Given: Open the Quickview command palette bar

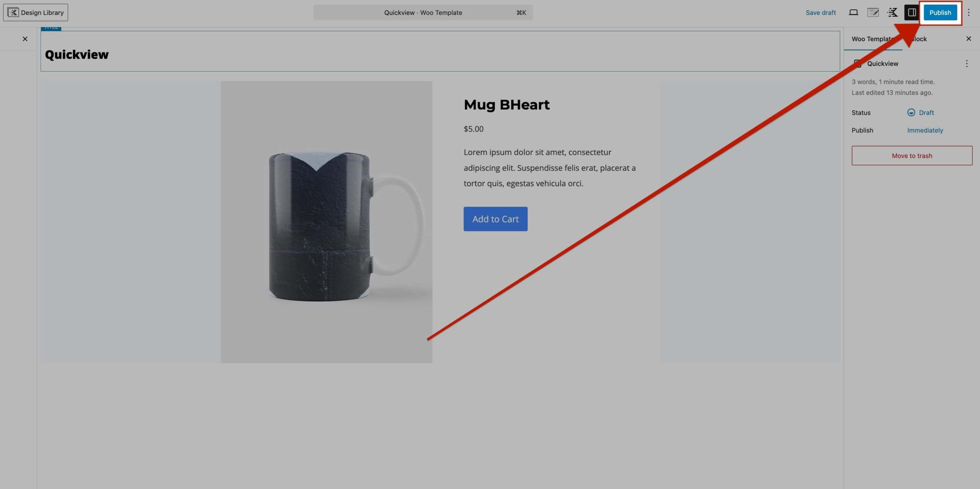Looking at the screenshot, I should point(423,13).
